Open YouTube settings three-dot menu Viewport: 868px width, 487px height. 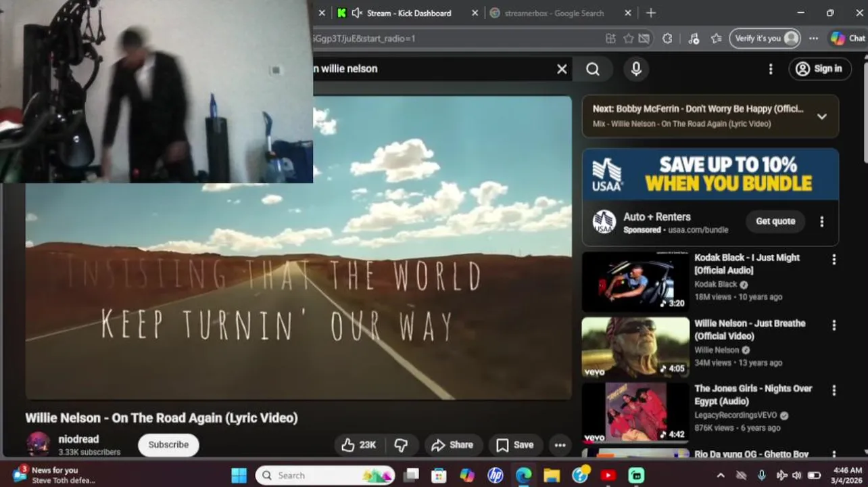[771, 69]
